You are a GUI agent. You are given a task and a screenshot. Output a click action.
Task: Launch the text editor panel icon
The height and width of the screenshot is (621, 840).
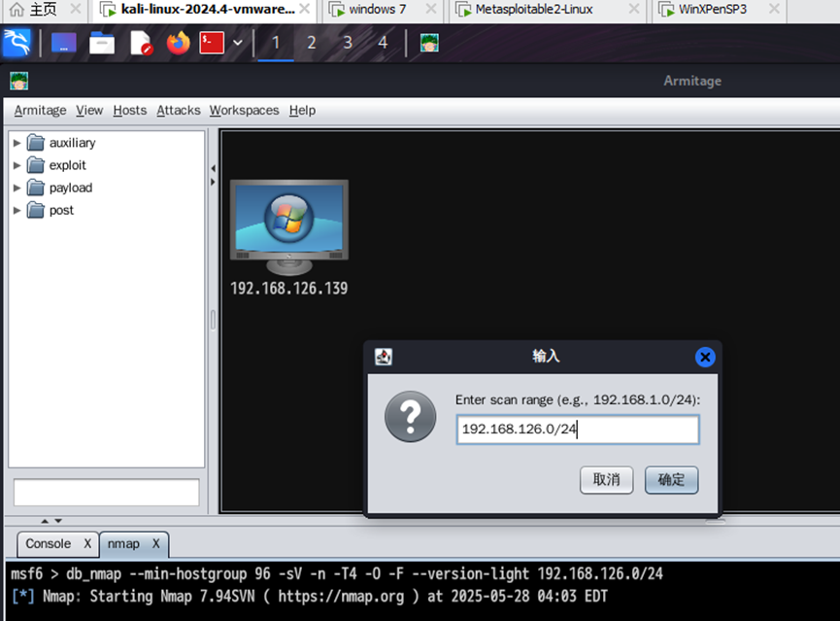click(142, 43)
